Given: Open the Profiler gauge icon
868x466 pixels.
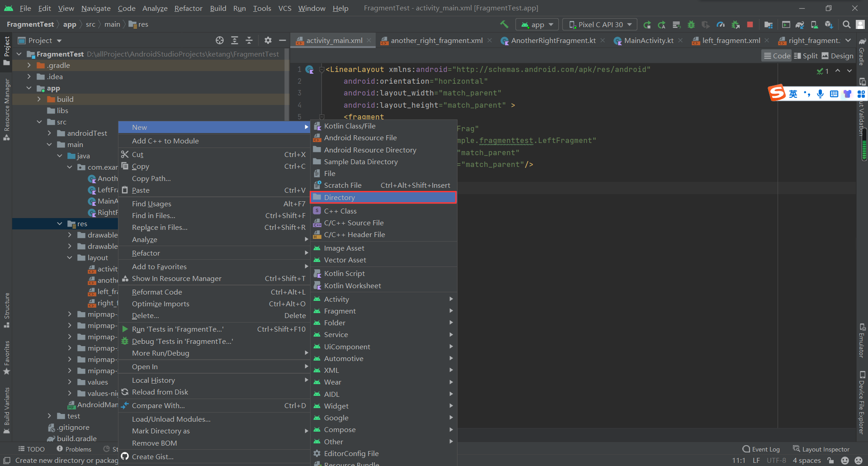Looking at the screenshot, I should tap(721, 24).
